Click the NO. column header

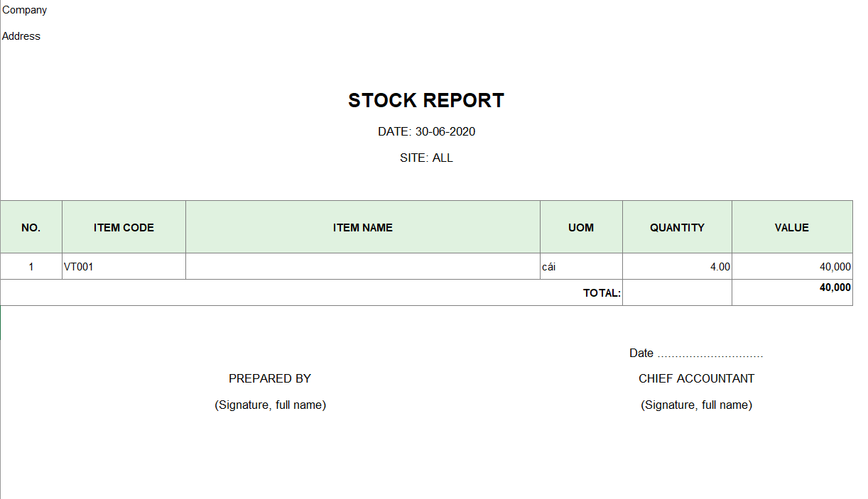click(x=31, y=227)
